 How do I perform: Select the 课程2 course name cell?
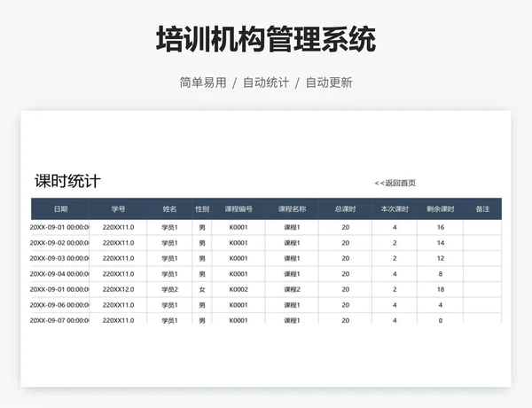(292, 289)
